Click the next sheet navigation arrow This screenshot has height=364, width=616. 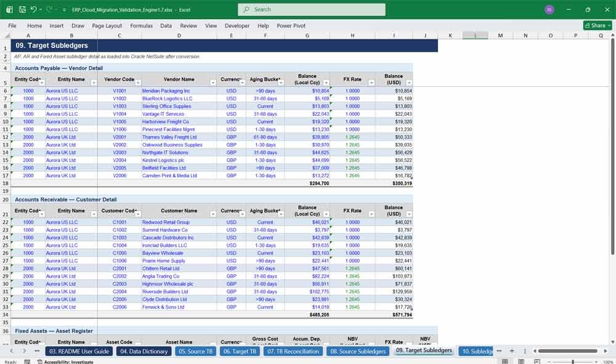pos(25,351)
